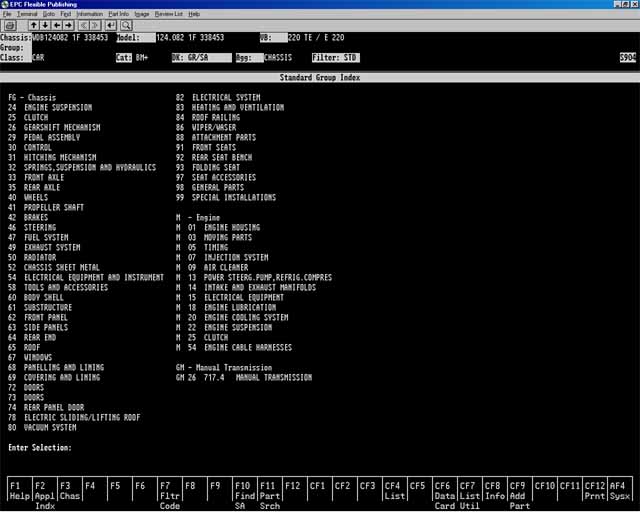
Task: Click the Filter: STD field
Action: (x=336, y=58)
